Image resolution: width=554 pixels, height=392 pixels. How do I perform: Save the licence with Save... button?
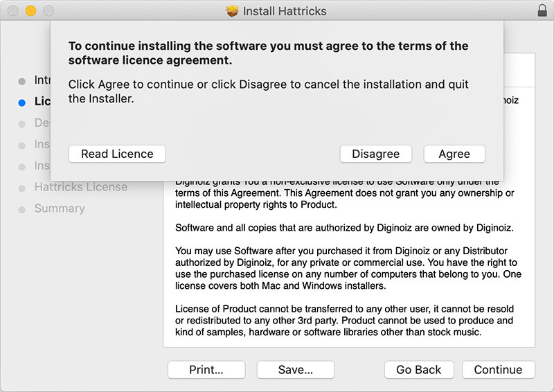coord(295,370)
